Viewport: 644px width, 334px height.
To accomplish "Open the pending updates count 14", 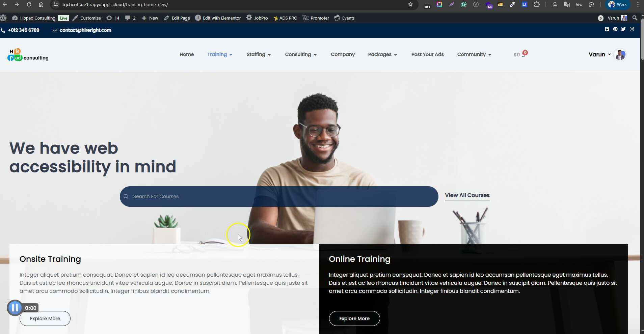I will pos(113,18).
